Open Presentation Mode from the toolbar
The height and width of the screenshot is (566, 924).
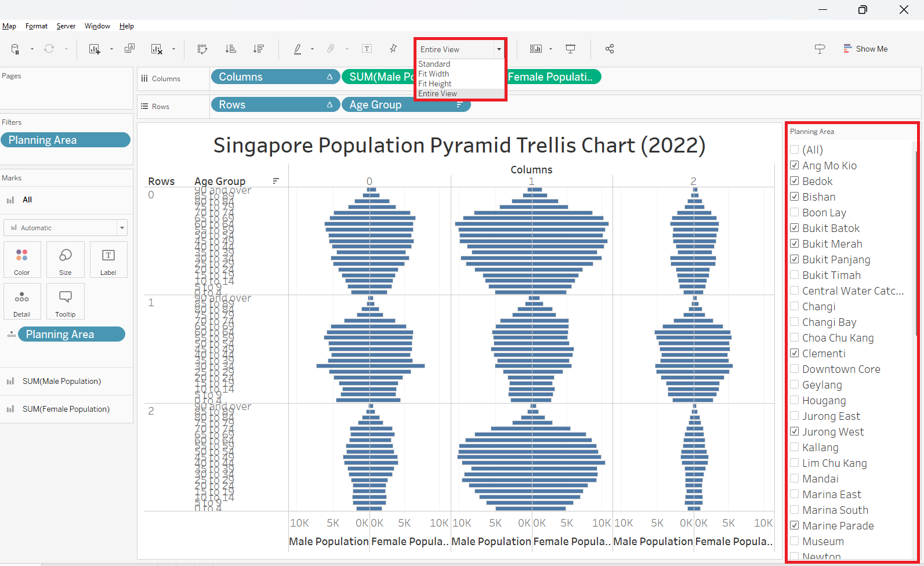point(571,49)
